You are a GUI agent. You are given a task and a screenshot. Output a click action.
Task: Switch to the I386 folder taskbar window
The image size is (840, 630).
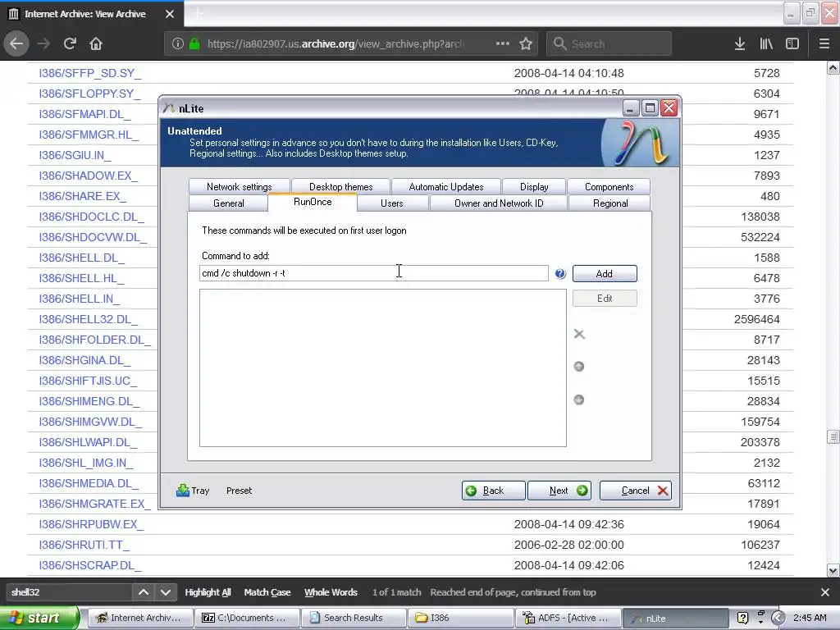click(x=459, y=619)
